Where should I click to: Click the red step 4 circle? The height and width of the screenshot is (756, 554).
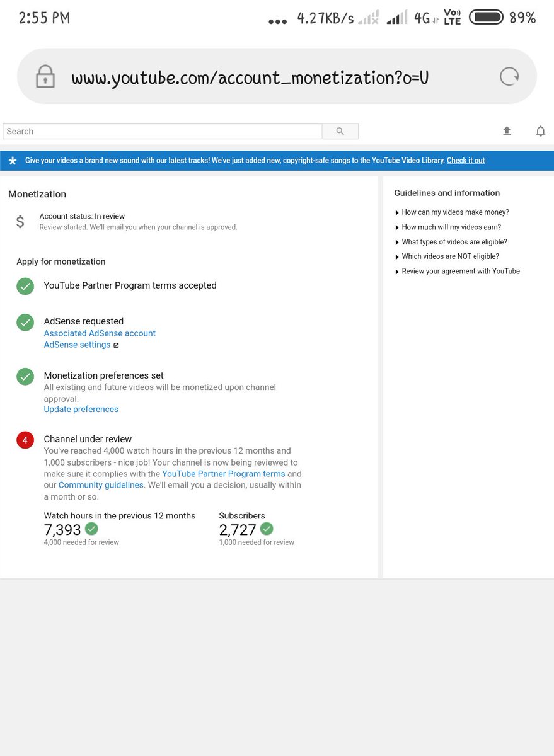25,440
